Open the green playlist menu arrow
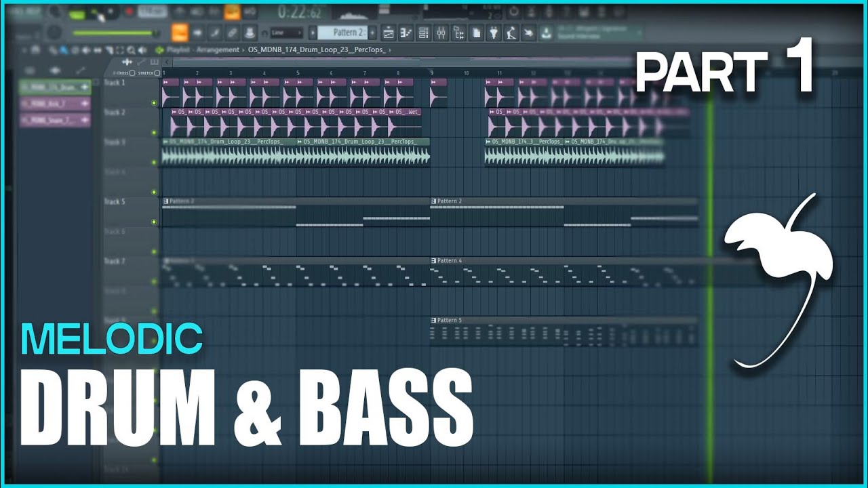Screen dimensions: 868x488 (159, 50)
